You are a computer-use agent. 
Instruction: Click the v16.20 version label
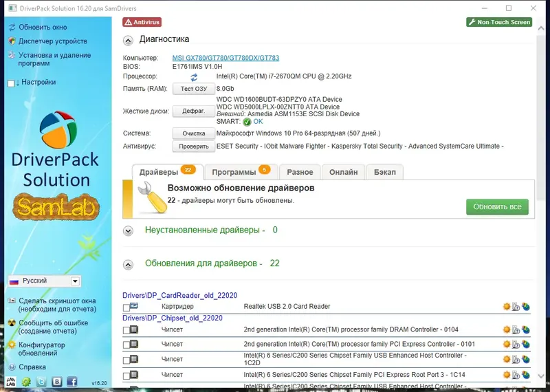coord(99,383)
